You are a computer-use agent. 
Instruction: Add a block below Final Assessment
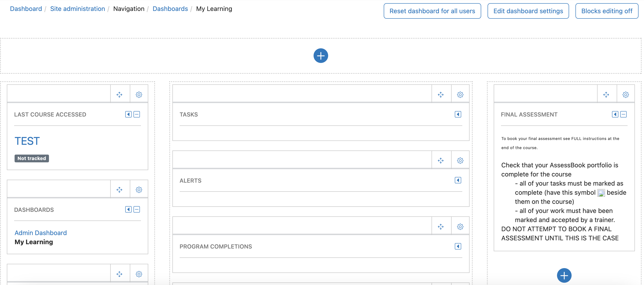click(x=564, y=275)
